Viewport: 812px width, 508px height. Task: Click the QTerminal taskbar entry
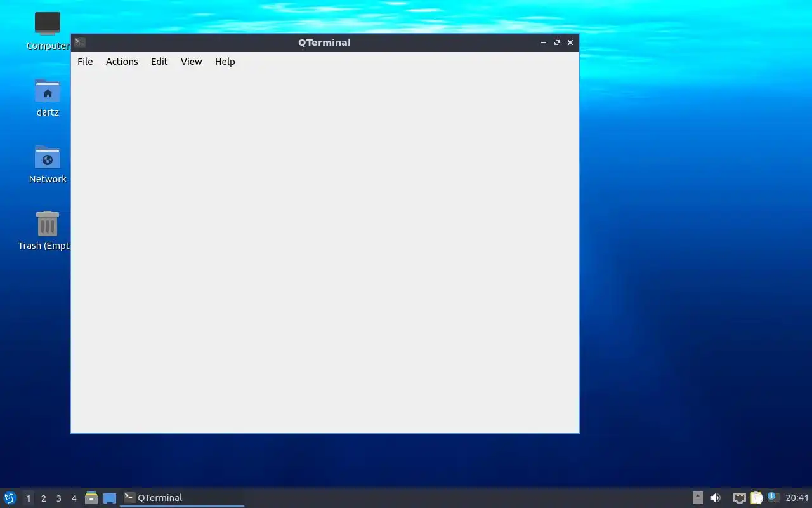pyautogui.click(x=182, y=498)
